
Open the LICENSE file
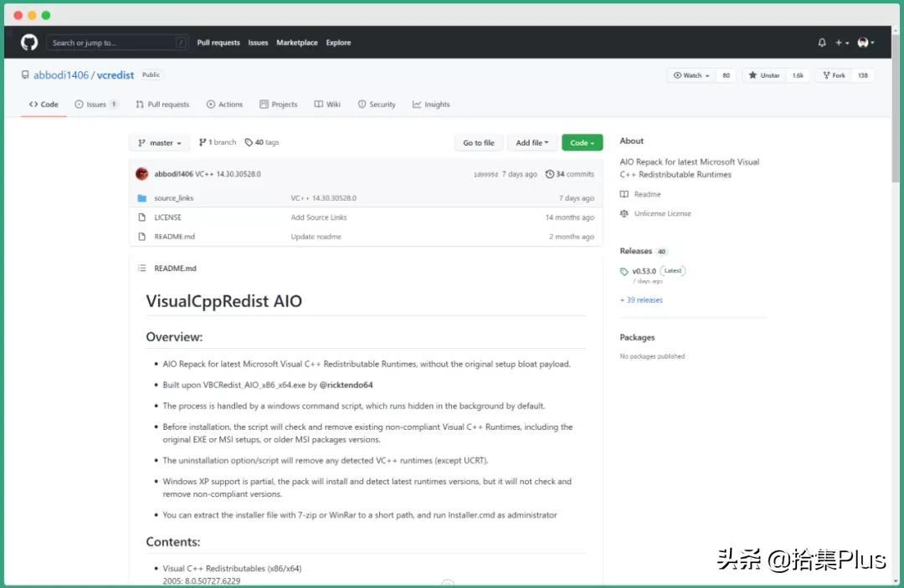tap(167, 217)
